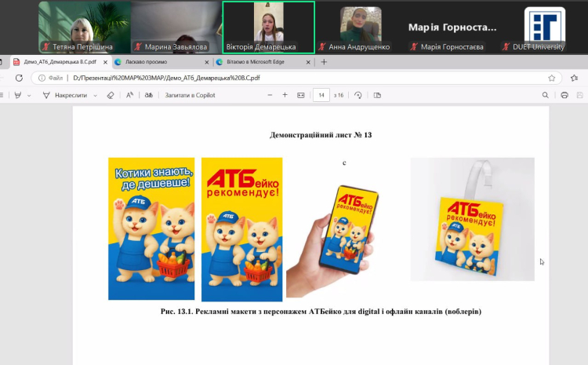This screenshot has height=365, width=588.
Task: Select the eraser tool in PDF toolbar
Action: (111, 95)
